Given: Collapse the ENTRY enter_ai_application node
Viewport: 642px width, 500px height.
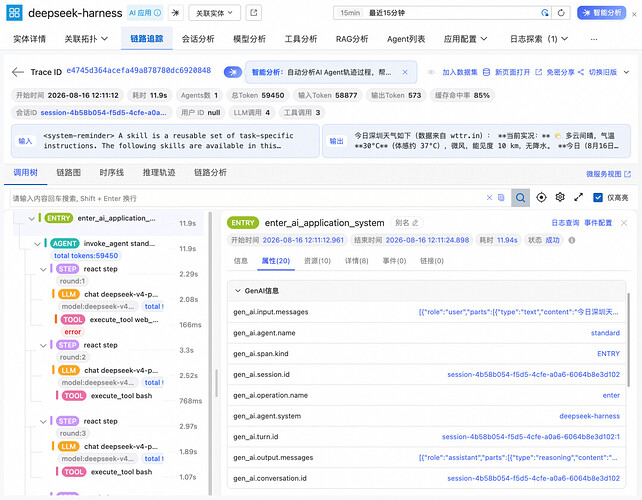Looking at the screenshot, I should (x=32, y=219).
